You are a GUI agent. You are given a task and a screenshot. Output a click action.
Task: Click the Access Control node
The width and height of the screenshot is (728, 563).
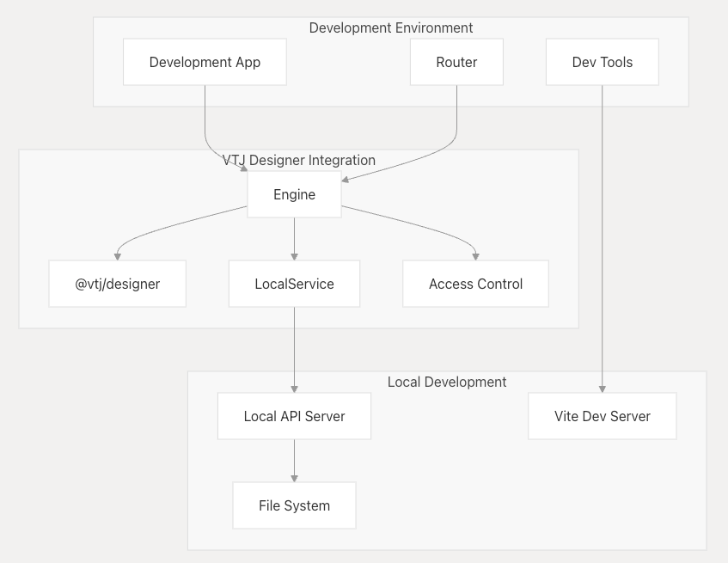475,284
